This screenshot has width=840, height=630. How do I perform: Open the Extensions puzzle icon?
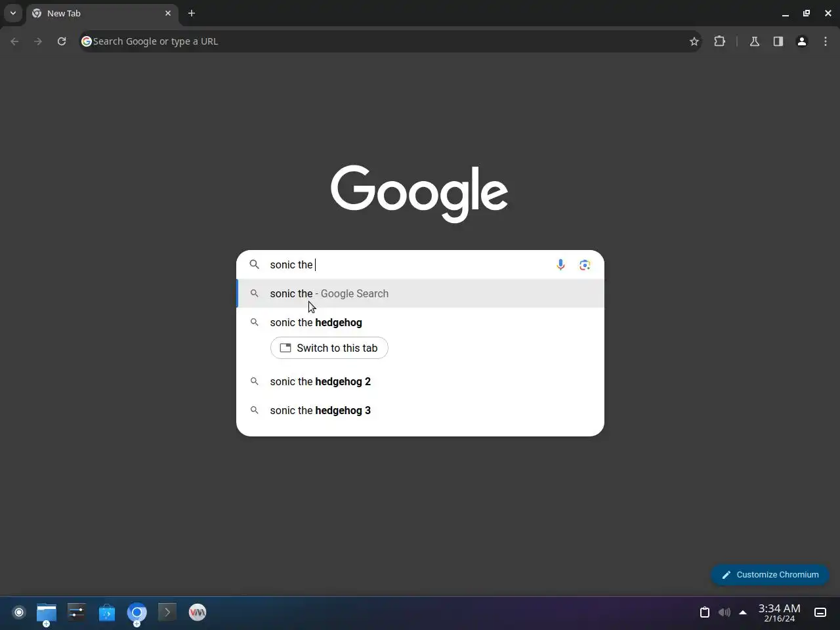pos(719,41)
